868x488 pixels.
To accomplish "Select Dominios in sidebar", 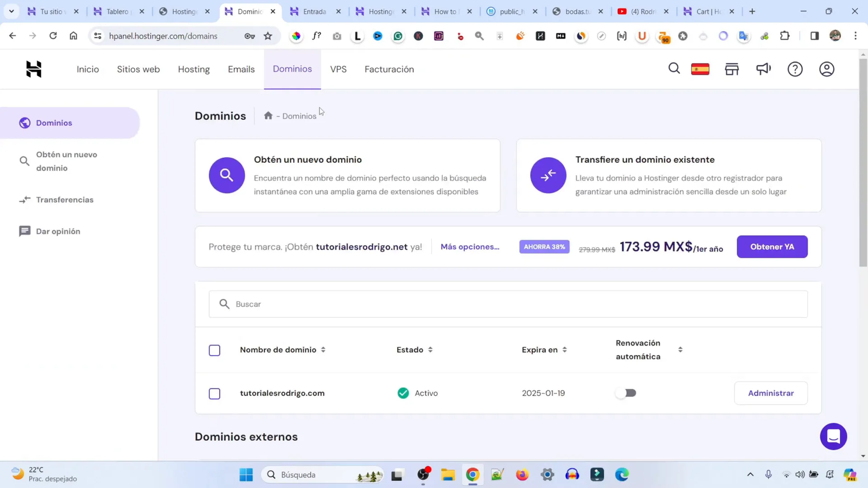I will click(69, 123).
